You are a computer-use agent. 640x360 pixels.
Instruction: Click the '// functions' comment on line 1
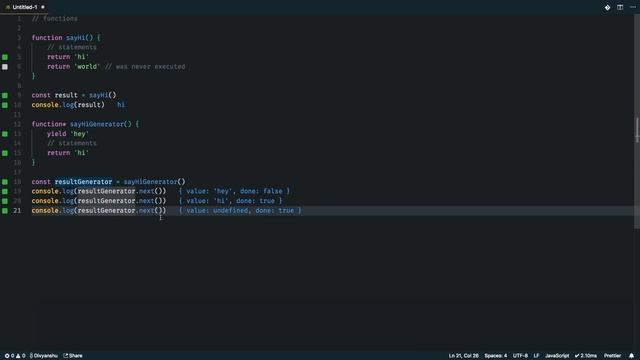click(x=54, y=18)
